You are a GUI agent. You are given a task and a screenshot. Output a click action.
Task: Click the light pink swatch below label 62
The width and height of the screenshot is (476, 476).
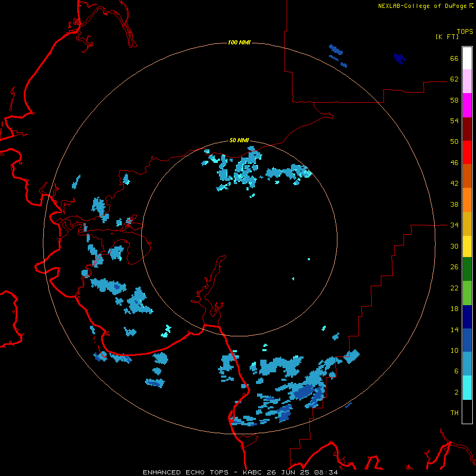[x=467, y=81]
